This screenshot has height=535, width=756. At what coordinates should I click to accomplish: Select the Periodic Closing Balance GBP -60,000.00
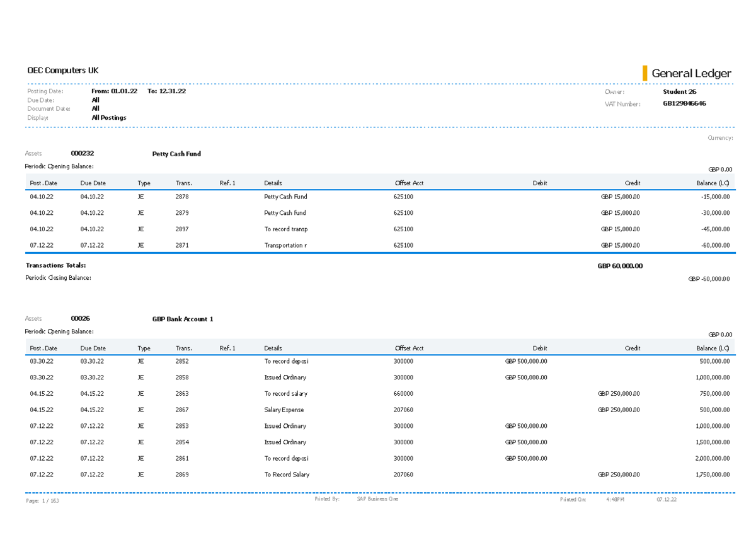708,278
